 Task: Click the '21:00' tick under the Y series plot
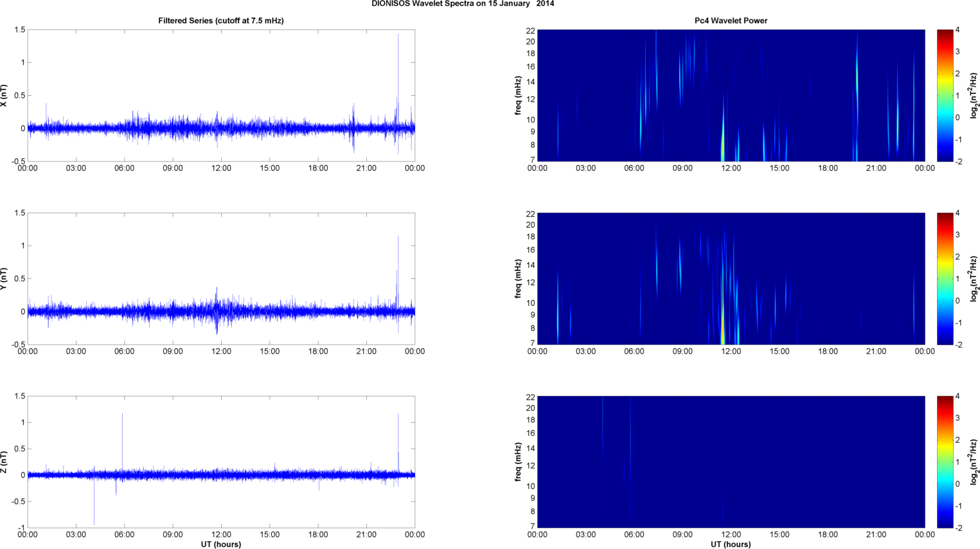point(366,352)
